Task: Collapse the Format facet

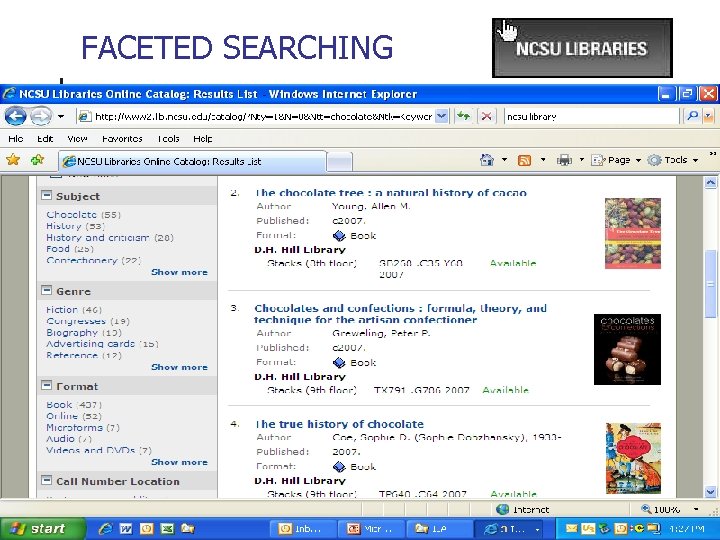Action: 46,386
